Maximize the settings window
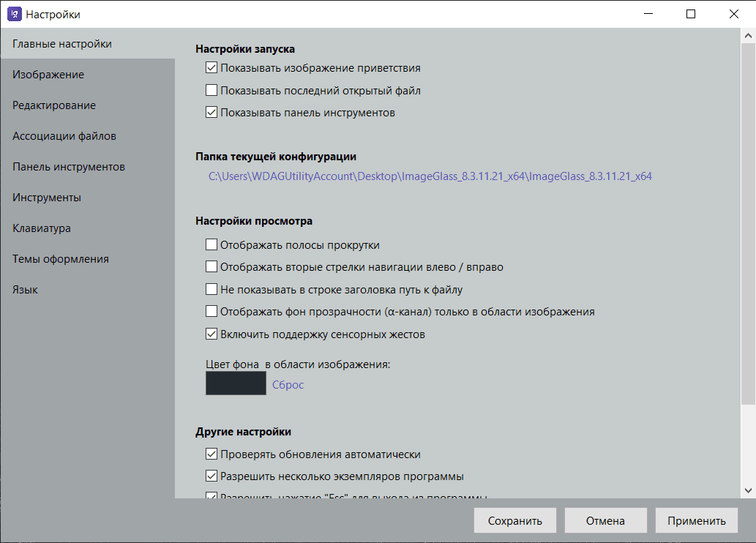 [691, 14]
